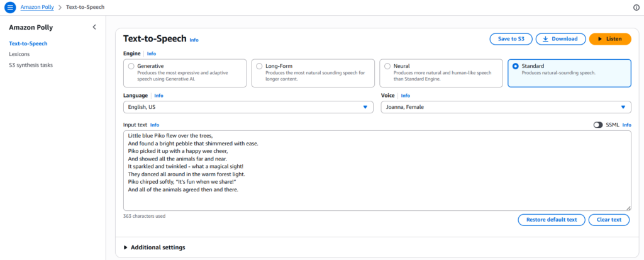644x260 pixels.
Task: Click Info link next to Text-to-Speech heading
Action: click(x=194, y=40)
